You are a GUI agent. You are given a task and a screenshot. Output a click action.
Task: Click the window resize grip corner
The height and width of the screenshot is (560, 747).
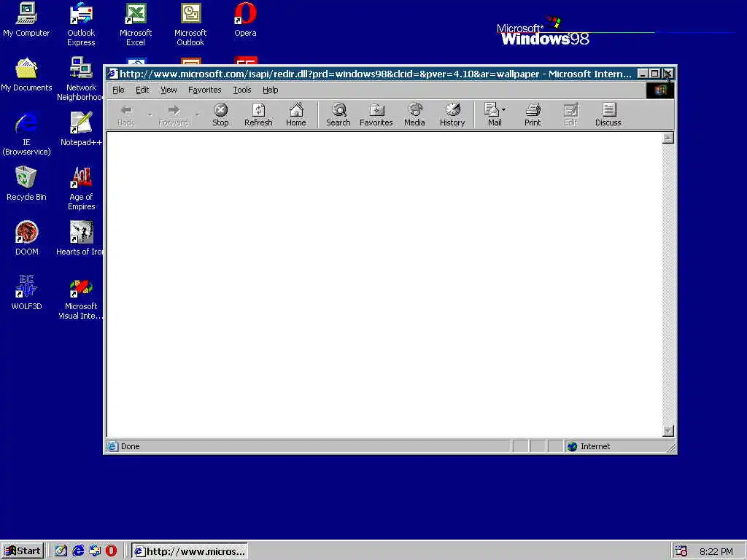click(x=671, y=448)
